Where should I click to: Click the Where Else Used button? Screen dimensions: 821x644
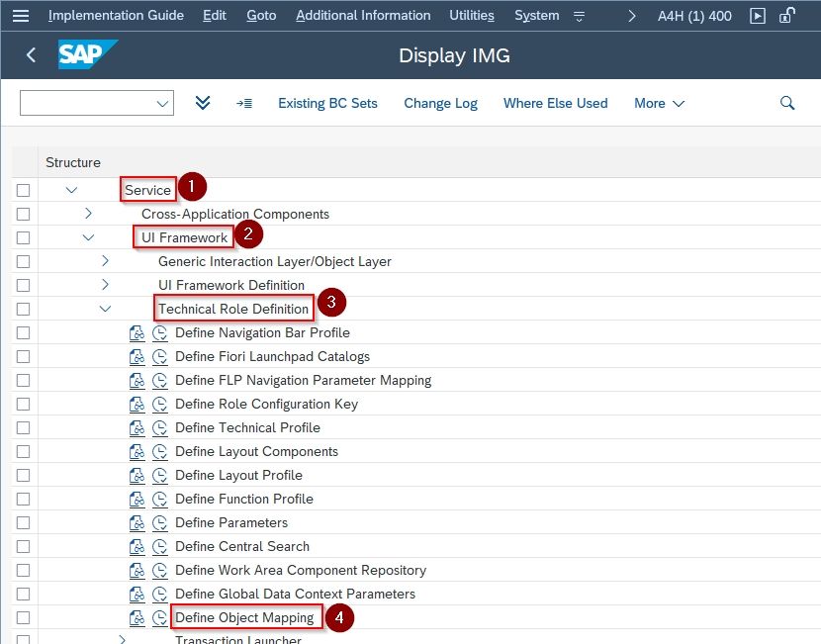[x=556, y=103]
